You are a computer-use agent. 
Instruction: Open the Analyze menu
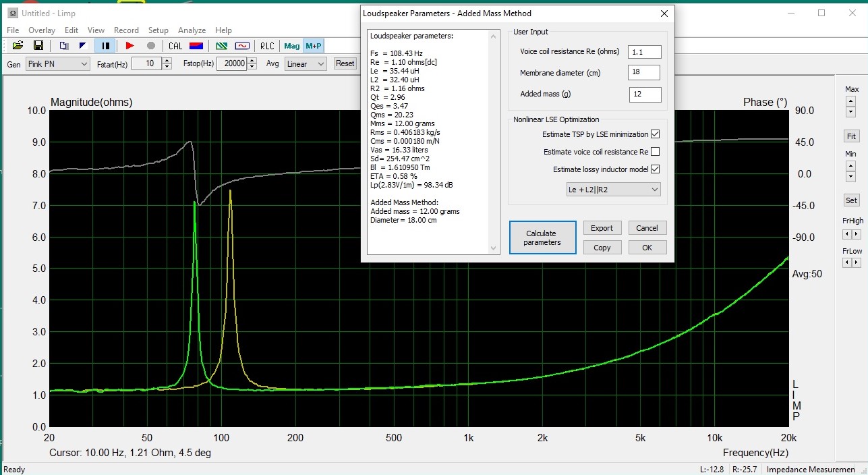click(192, 30)
